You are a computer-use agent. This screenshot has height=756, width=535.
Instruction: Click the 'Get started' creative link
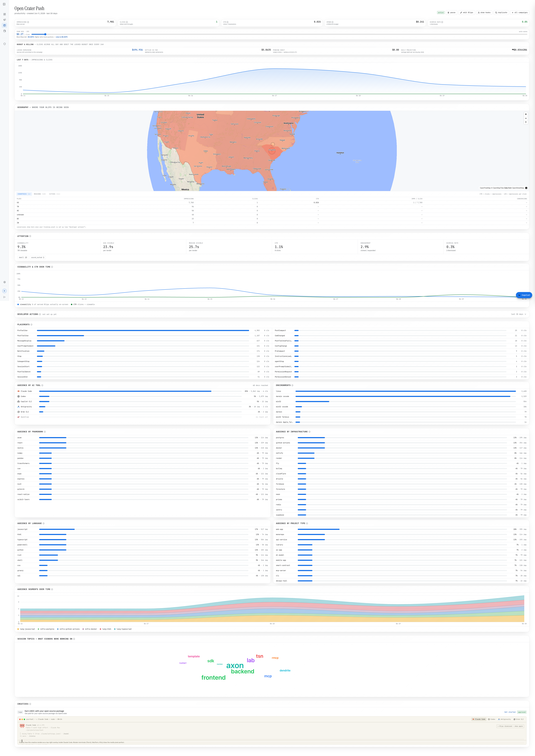click(510, 712)
